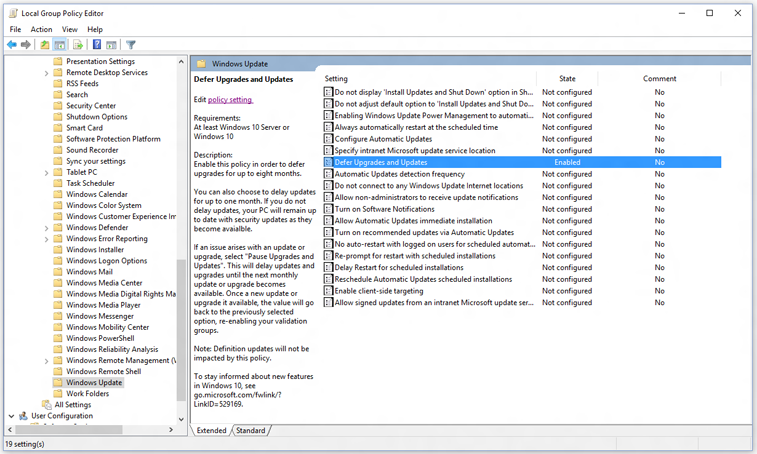Expand the Windows Defender tree node
757x454 pixels.
point(47,227)
